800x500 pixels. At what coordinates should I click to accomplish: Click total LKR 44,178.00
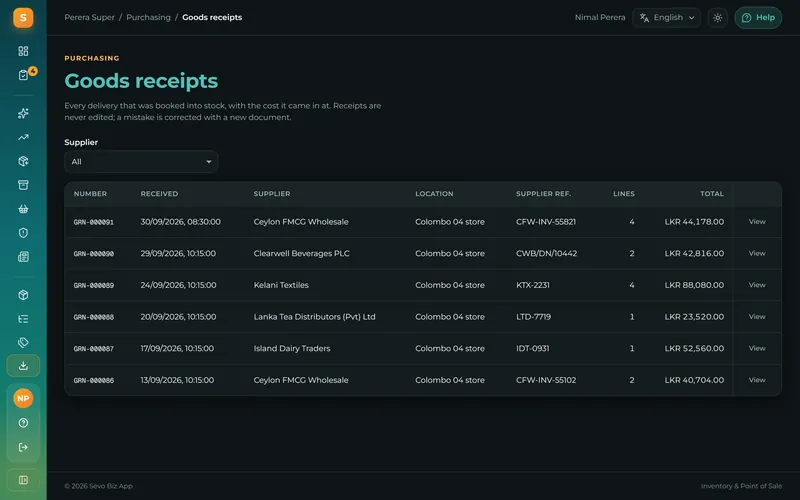(x=694, y=222)
